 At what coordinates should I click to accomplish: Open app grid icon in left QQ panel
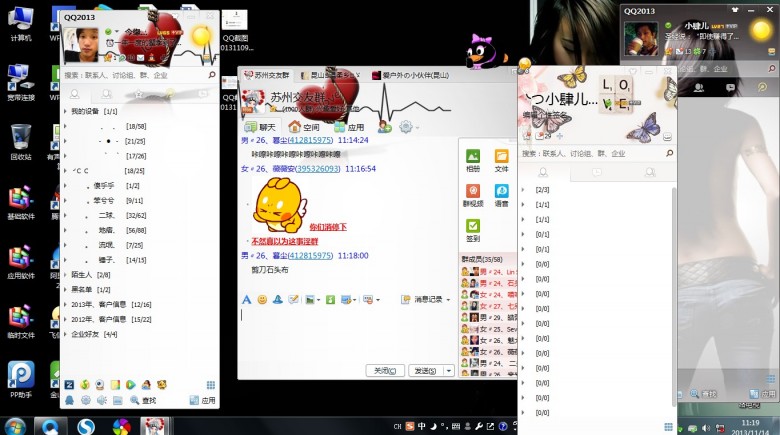point(210,384)
